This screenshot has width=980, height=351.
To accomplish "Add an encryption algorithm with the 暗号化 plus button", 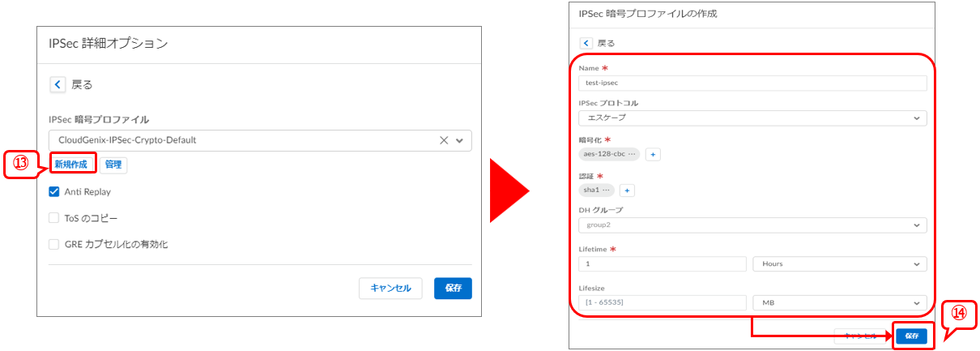I will tap(654, 154).
